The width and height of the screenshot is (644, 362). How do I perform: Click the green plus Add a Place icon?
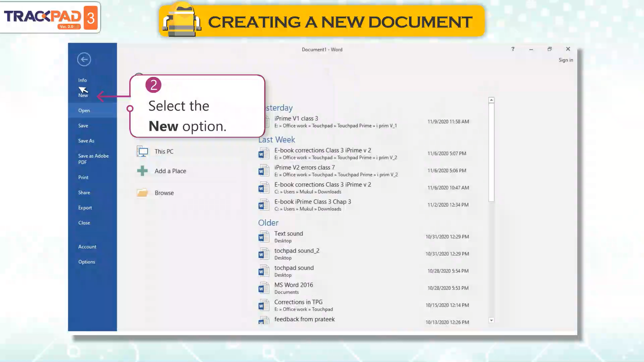[x=142, y=171]
